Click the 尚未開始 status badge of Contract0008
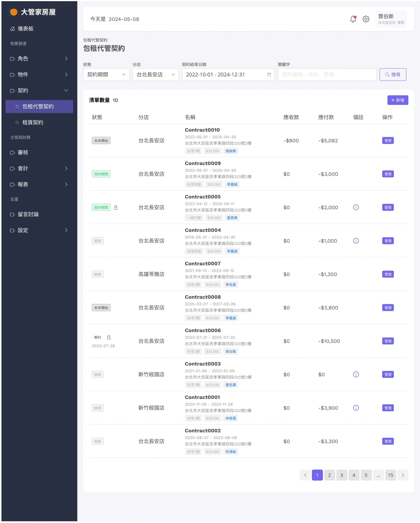Screen dimensions: 420x523 point(101,308)
